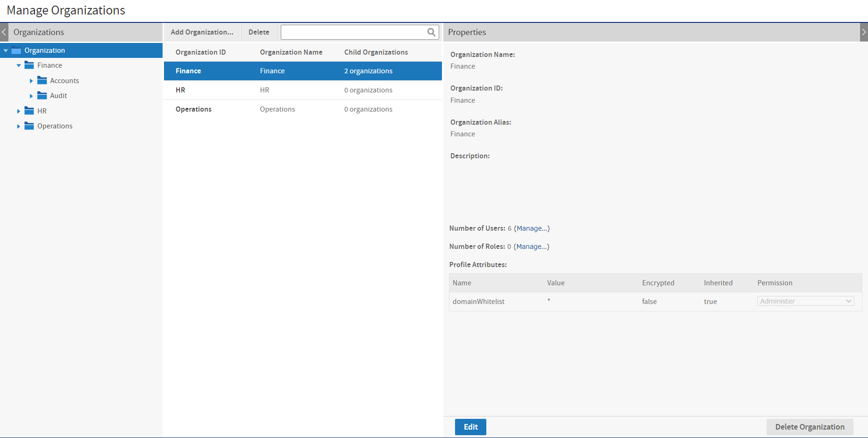The image size is (868, 438).
Task: Sort by Organization Name column header
Action: tap(291, 52)
